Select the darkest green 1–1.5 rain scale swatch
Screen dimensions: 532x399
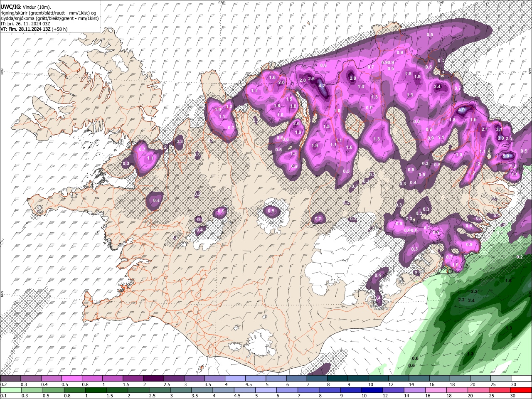point(96,390)
